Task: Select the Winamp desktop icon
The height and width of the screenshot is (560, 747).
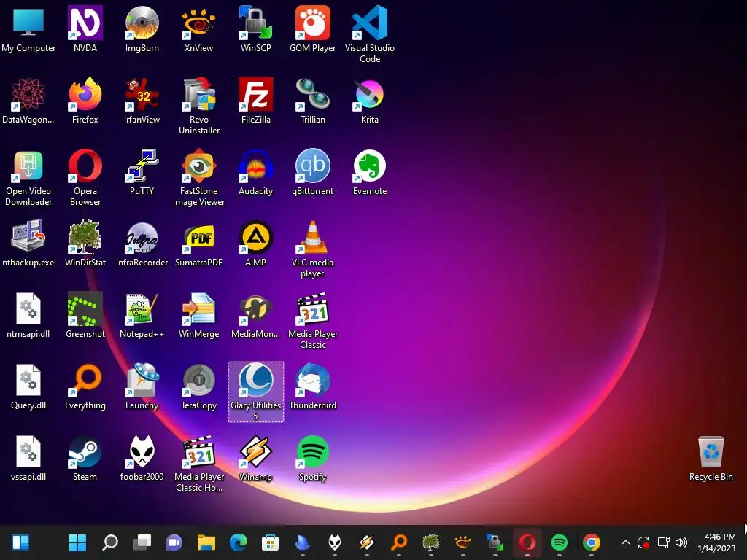Action: [x=256, y=457]
